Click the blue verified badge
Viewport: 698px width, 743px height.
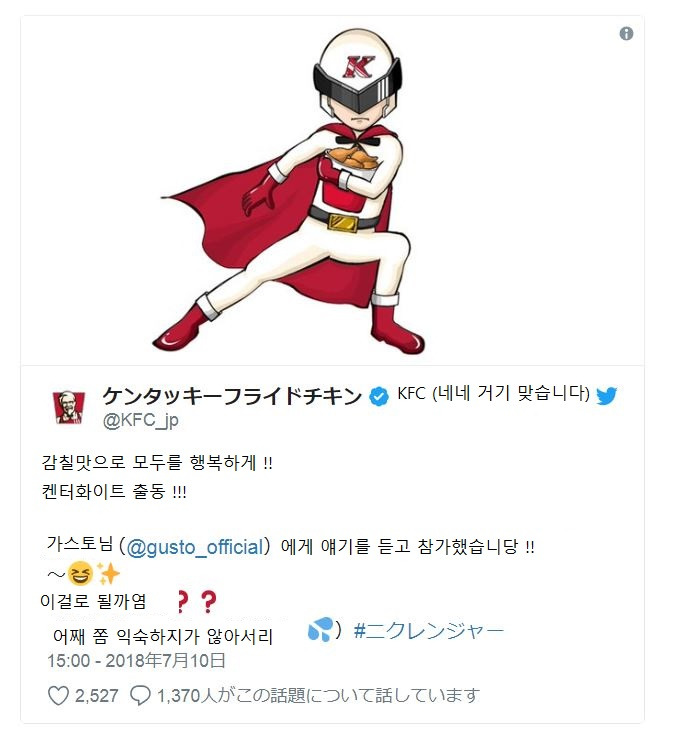378,396
